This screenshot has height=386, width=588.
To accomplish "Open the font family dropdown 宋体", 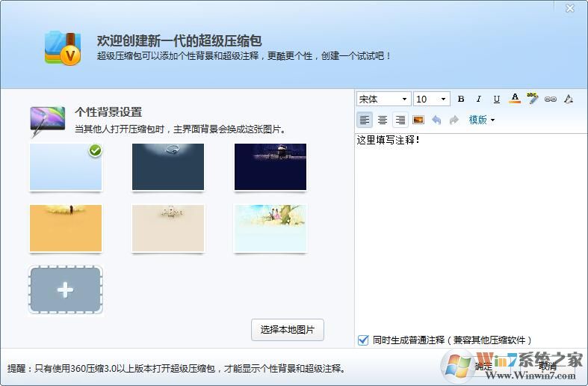I will coord(383,99).
